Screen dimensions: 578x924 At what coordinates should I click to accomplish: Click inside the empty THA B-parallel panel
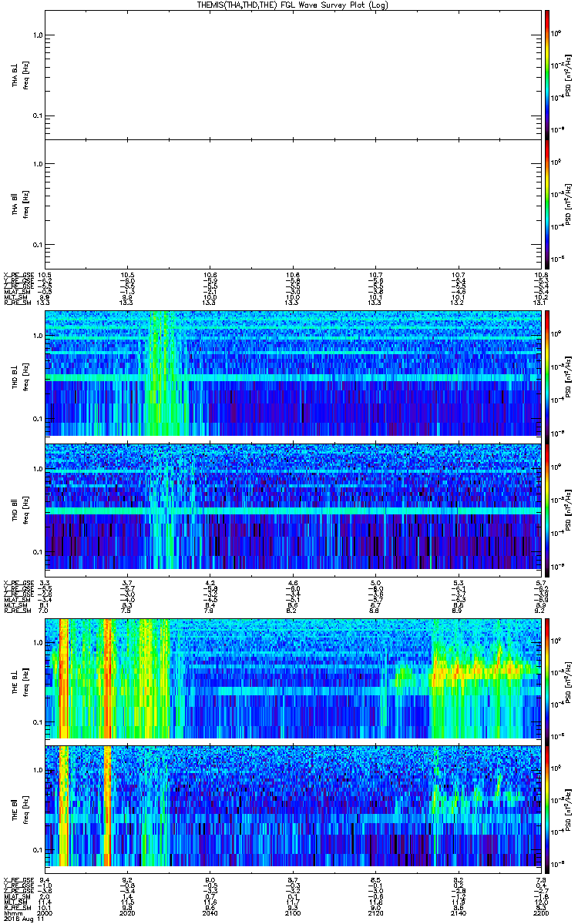(x=293, y=204)
